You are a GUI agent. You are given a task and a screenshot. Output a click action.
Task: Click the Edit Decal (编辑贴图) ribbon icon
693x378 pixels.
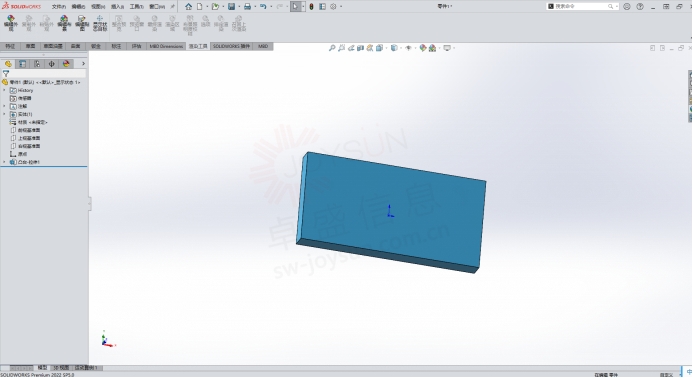point(82,23)
